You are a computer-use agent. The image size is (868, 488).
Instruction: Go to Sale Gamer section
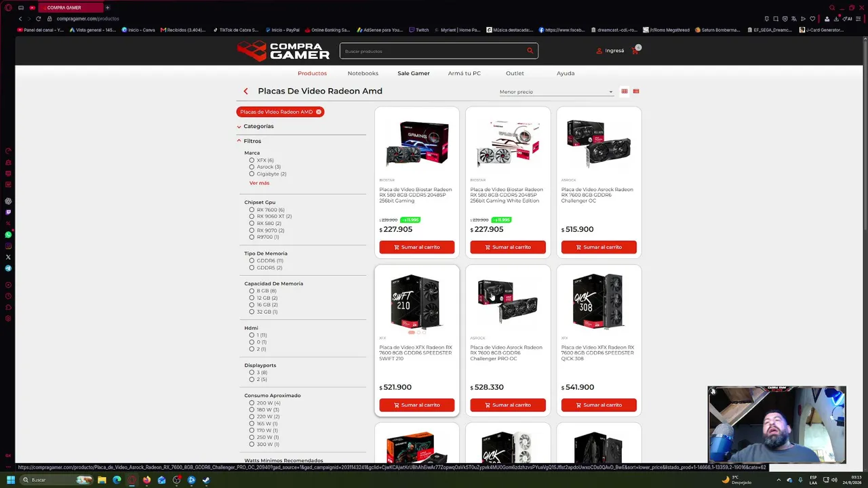pos(414,73)
